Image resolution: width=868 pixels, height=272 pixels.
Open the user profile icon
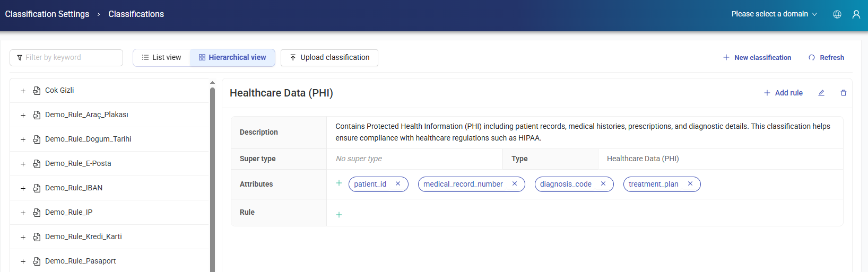tap(856, 14)
